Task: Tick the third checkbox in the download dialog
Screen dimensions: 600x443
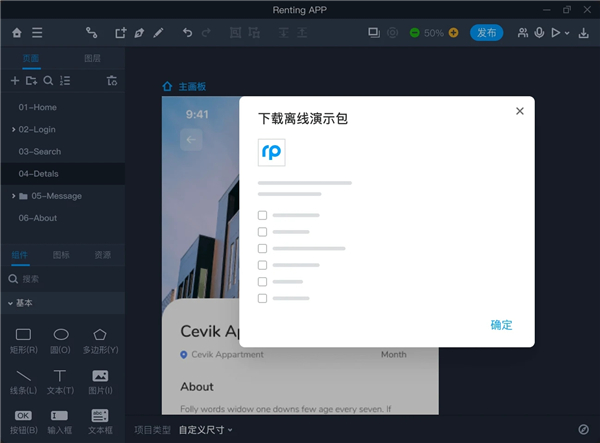Action: click(x=262, y=249)
